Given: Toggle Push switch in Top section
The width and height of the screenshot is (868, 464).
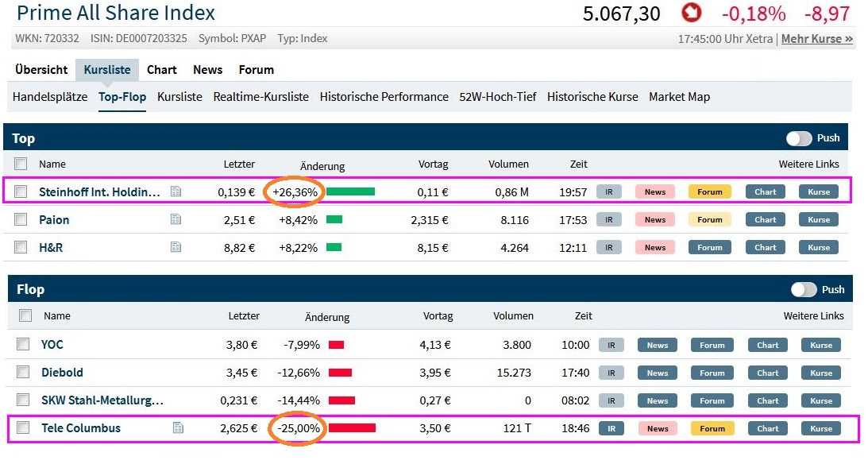Looking at the screenshot, I should click(x=799, y=138).
